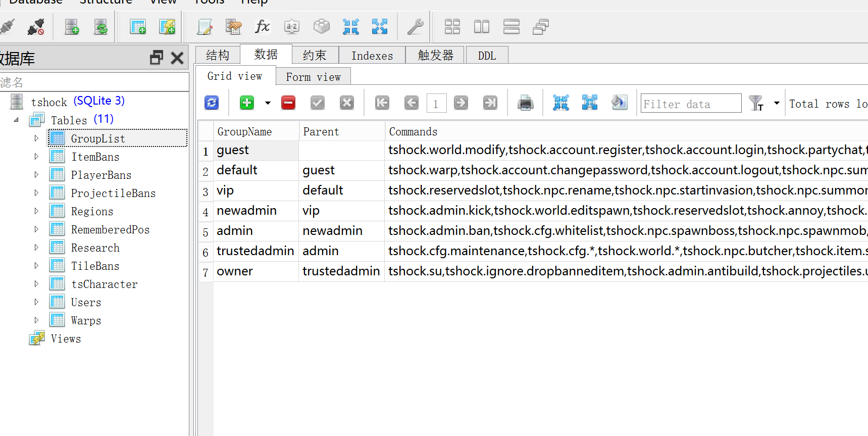Open the insert row dropdown arrow
This screenshot has height=436, width=868.
(268, 103)
